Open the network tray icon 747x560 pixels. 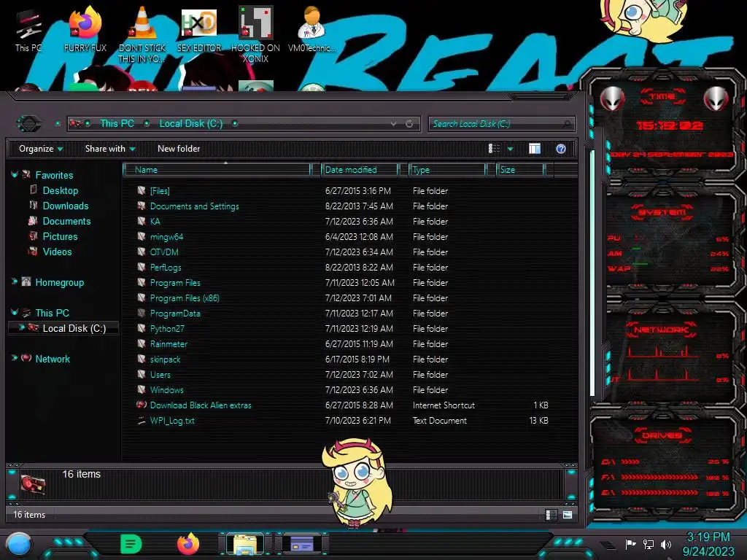click(x=649, y=544)
